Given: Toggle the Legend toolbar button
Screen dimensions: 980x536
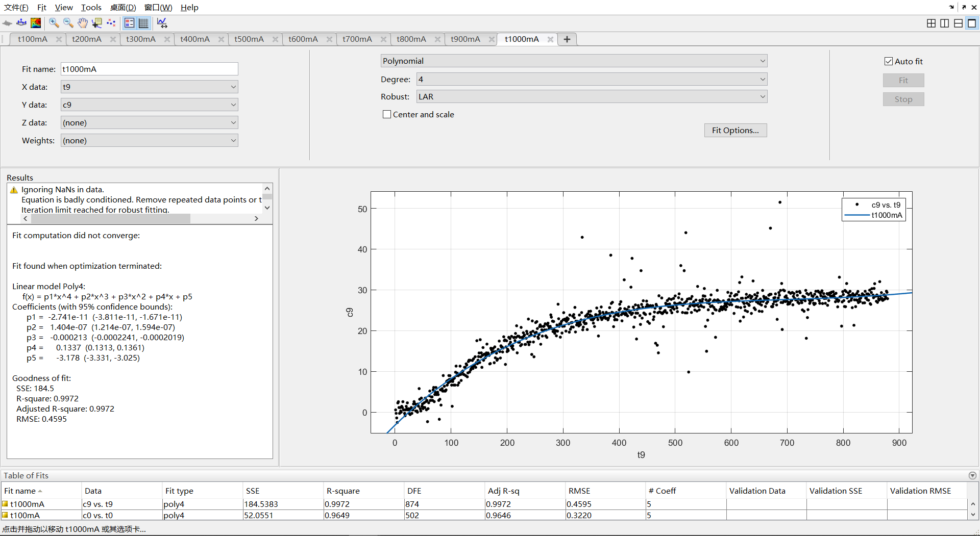Looking at the screenshot, I should click(130, 23).
